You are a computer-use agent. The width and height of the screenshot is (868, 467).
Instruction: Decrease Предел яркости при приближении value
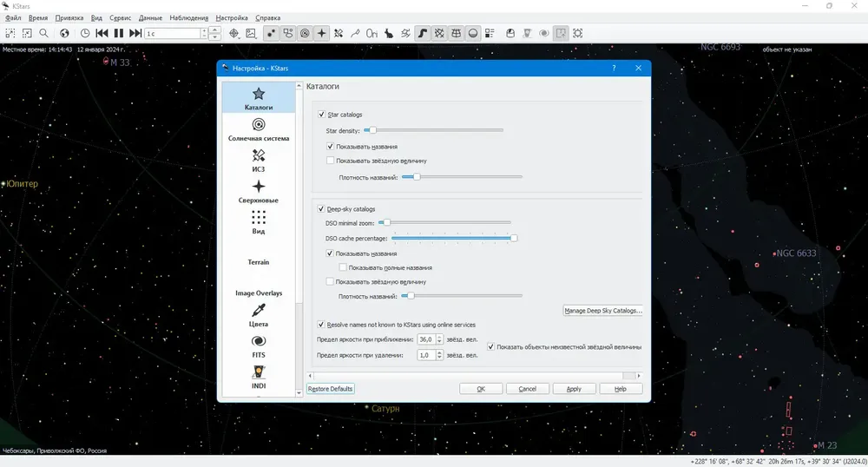pos(439,342)
